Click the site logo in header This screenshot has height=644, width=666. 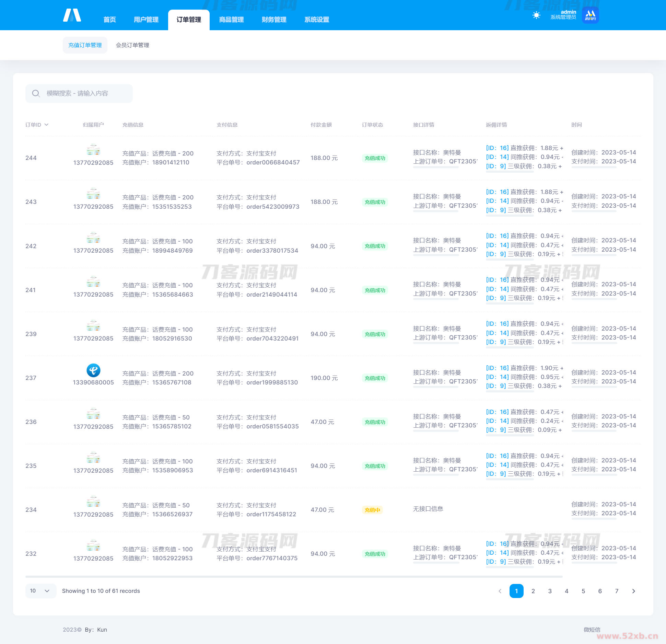tap(72, 15)
